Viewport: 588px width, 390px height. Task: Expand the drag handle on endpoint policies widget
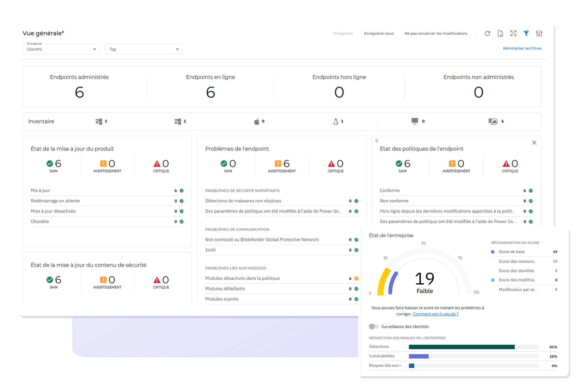[377, 140]
